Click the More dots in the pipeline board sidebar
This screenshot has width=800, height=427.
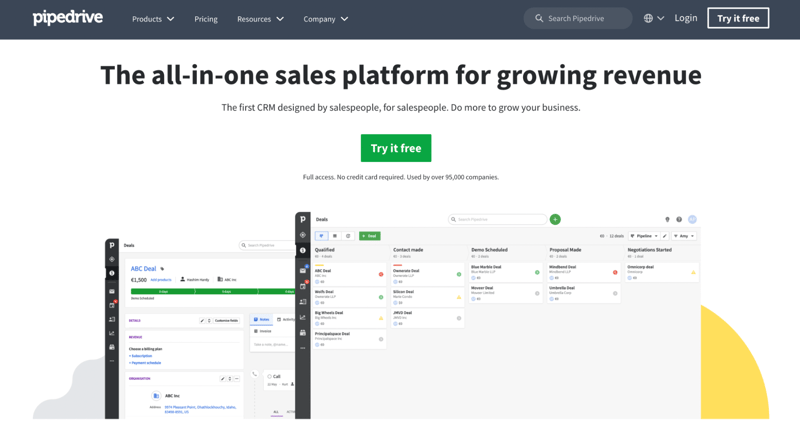pyautogui.click(x=303, y=348)
